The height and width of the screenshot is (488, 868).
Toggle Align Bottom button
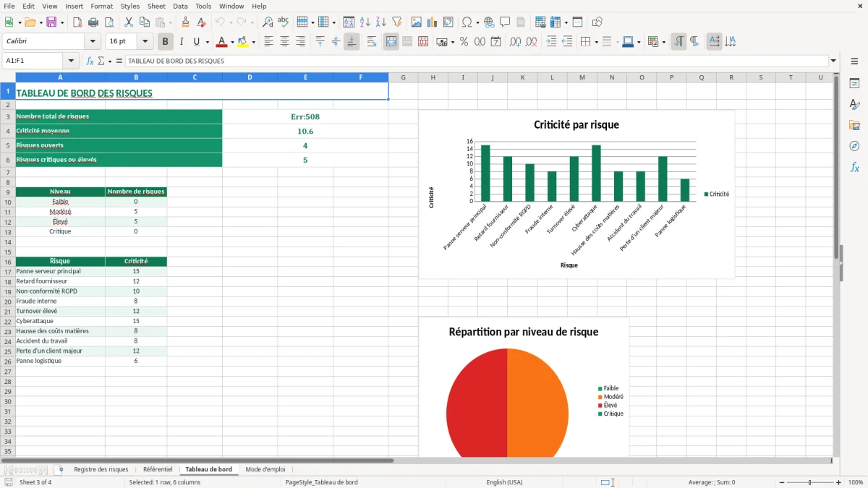coord(352,42)
